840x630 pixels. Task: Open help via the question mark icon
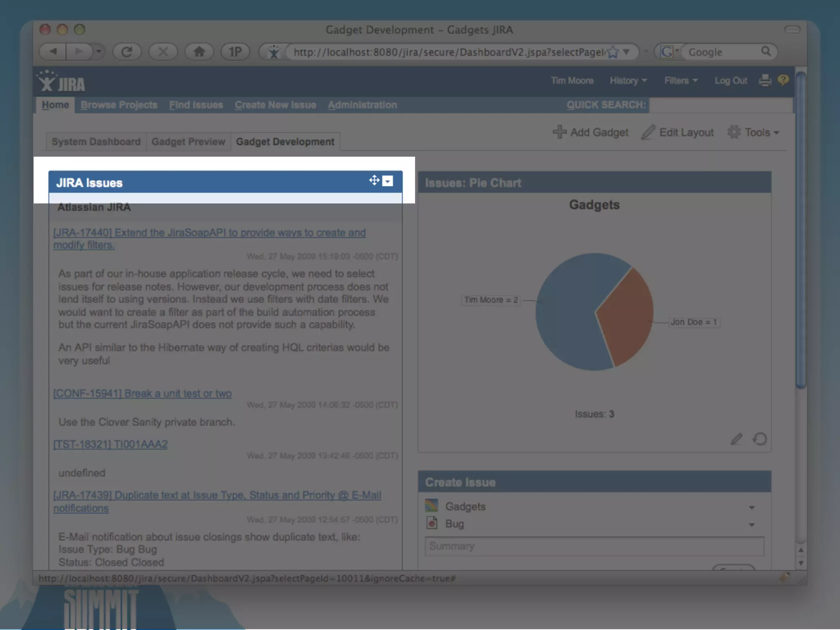[x=783, y=80]
